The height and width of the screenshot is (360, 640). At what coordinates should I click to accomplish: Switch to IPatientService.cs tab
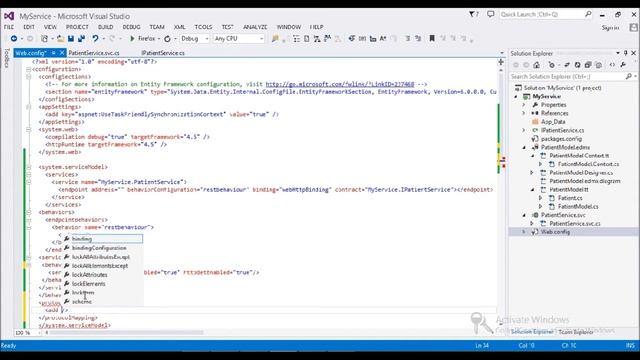click(163, 53)
